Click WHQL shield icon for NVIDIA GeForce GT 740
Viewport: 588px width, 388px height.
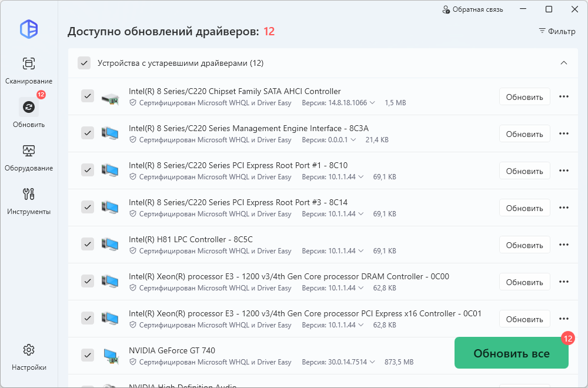pos(132,362)
